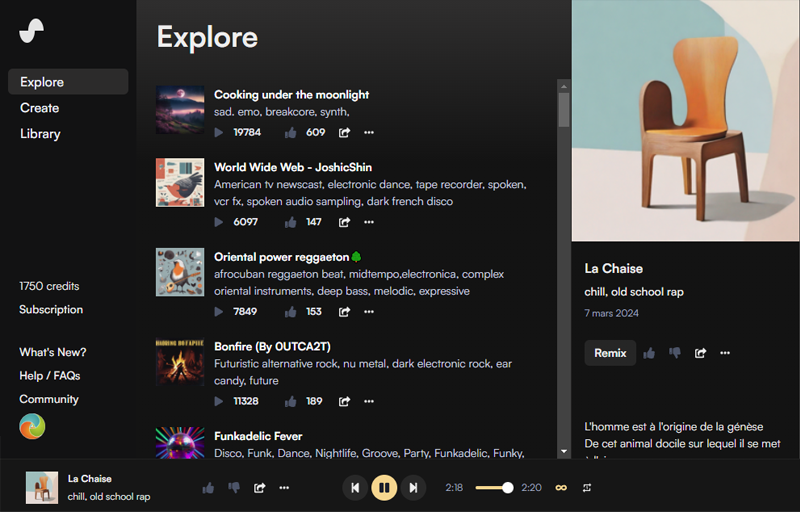800x512 pixels.
Task: Play Bonfire (By 0UTCA2T)
Action: click(x=219, y=401)
